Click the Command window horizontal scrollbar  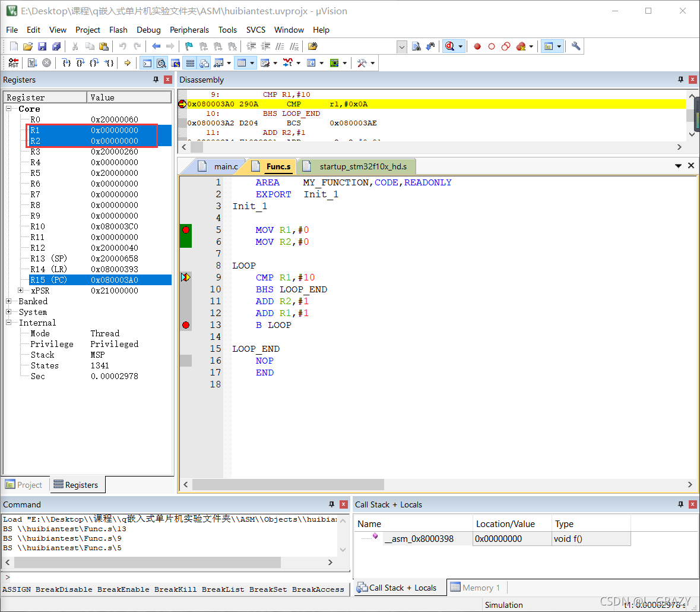point(147,562)
